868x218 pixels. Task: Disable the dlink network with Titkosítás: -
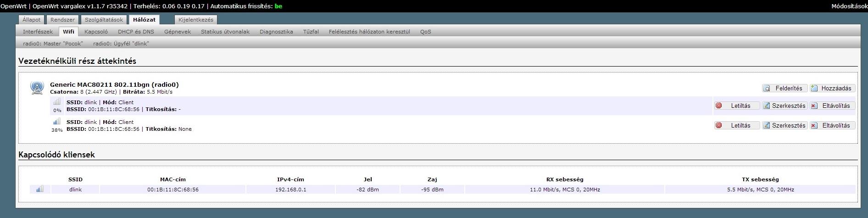(x=736, y=106)
